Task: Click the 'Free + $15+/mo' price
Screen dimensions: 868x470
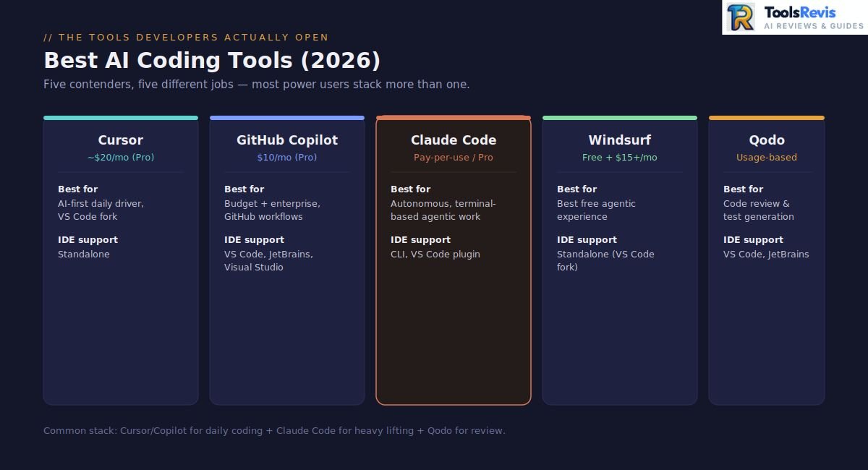Action: (620, 157)
